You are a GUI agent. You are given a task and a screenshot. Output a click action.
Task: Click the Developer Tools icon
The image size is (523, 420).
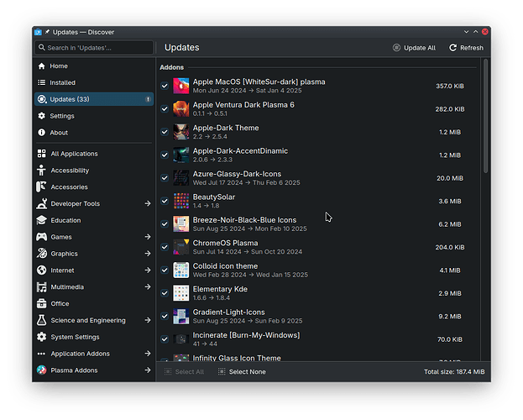(x=42, y=203)
